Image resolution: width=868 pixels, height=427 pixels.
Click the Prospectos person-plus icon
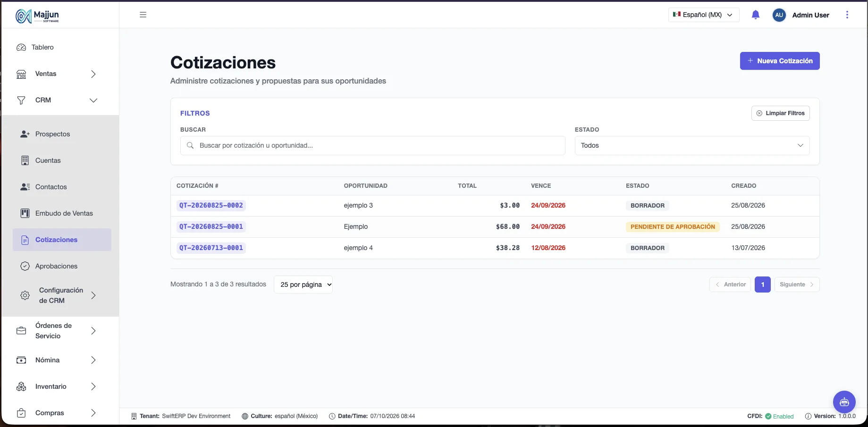(25, 134)
